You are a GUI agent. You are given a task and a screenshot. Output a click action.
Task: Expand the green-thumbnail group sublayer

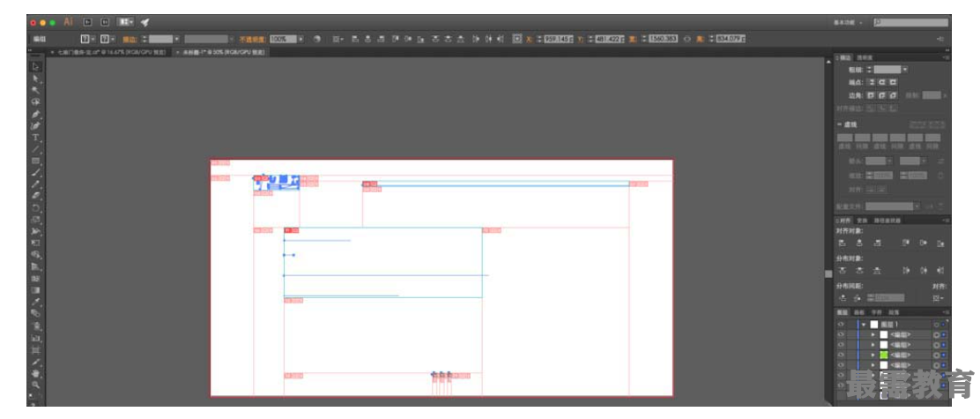click(x=873, y=355)
